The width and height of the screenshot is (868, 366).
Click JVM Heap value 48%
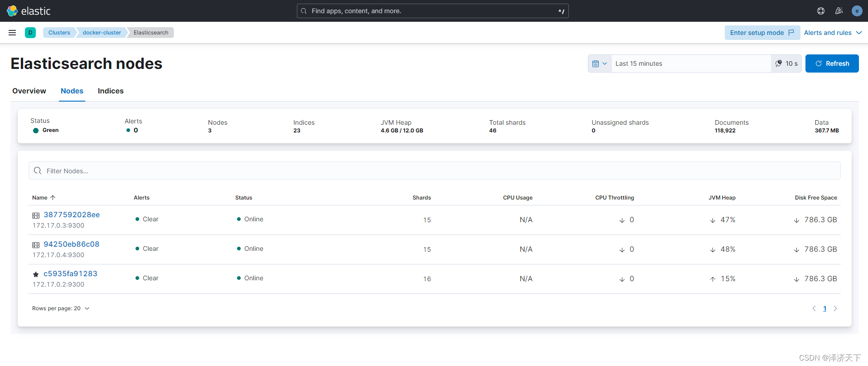[728, 249]
